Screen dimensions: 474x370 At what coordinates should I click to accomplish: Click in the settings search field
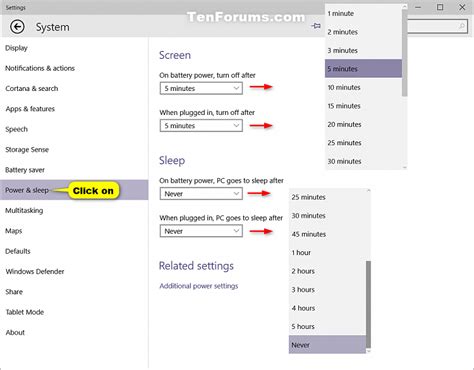437,26
